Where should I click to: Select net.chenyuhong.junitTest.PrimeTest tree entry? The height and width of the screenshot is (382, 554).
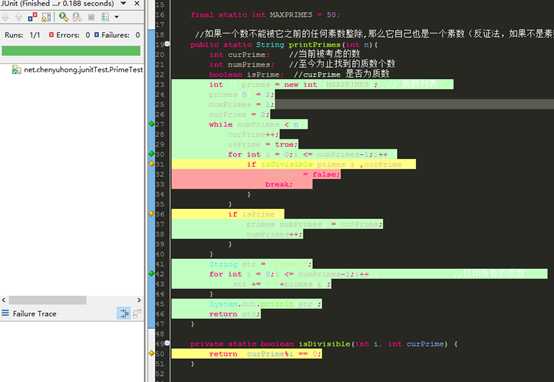click(83, 70)
